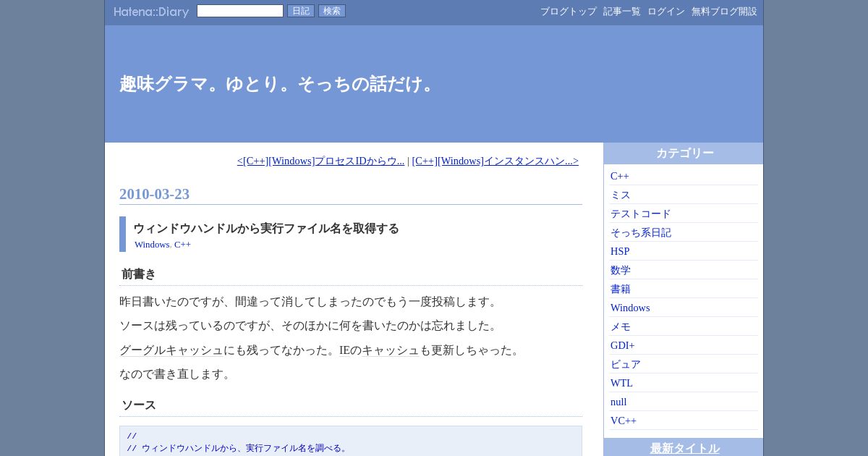The width and height of the screenshot is (868, 456).
Task: Select そっち系日記 category in sidebar
Action: 641,232
